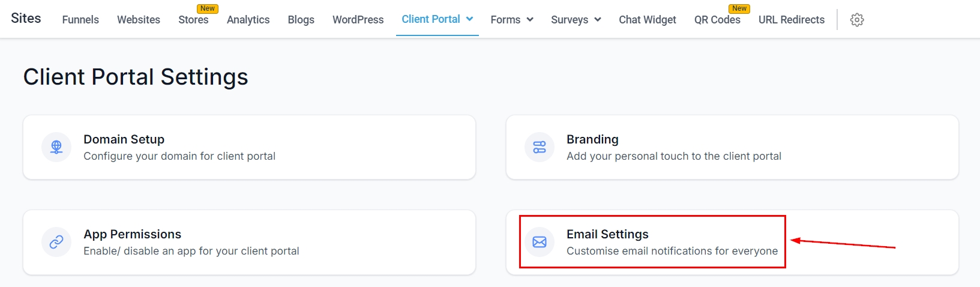
Task: Open the WordPress tab
Action: coord(358,20)
